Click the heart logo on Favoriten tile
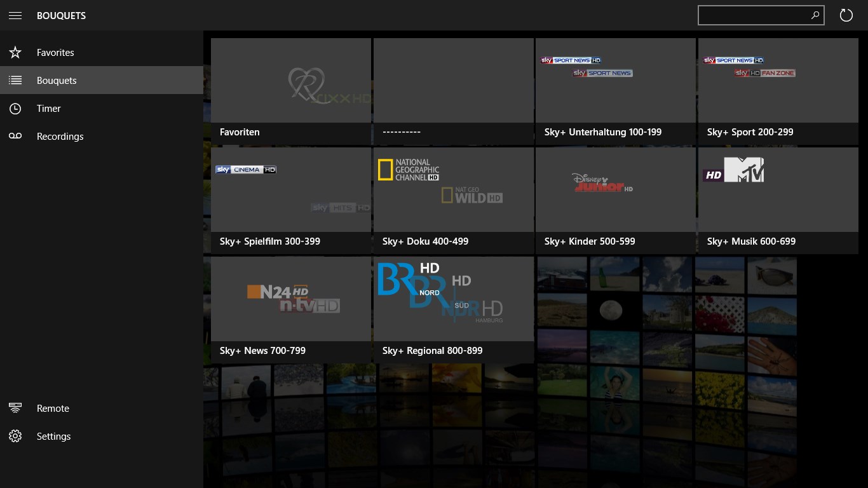 [306, 85]
